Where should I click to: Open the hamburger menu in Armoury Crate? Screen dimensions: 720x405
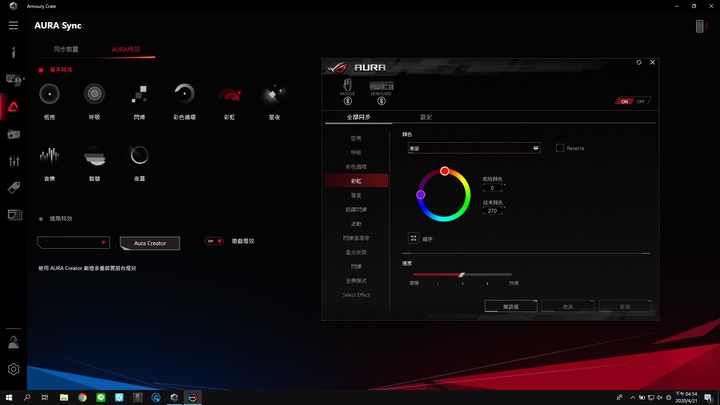[x=13, y=25]
